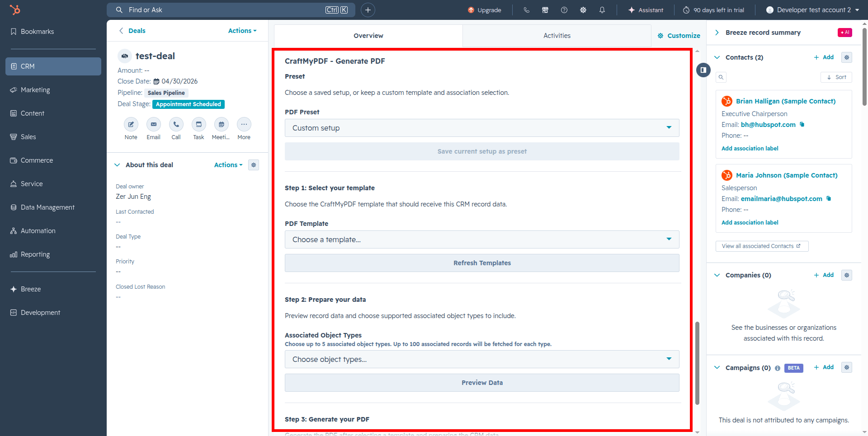Collapse the Companies (0) section
The width and height of the screenshot is (868, 436).
tap(717, 275)
